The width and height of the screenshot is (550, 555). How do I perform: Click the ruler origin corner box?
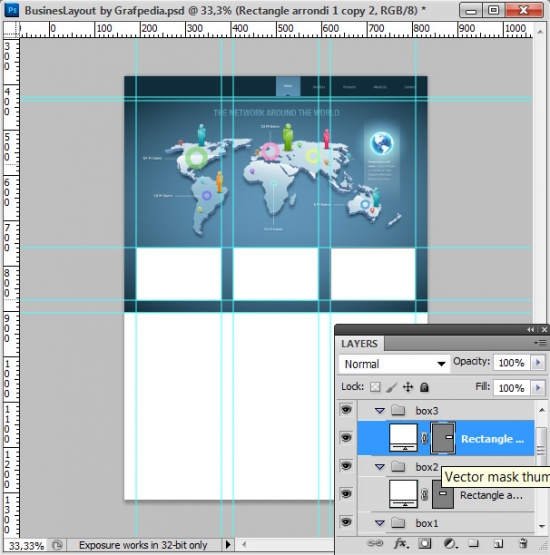(11, 30)
